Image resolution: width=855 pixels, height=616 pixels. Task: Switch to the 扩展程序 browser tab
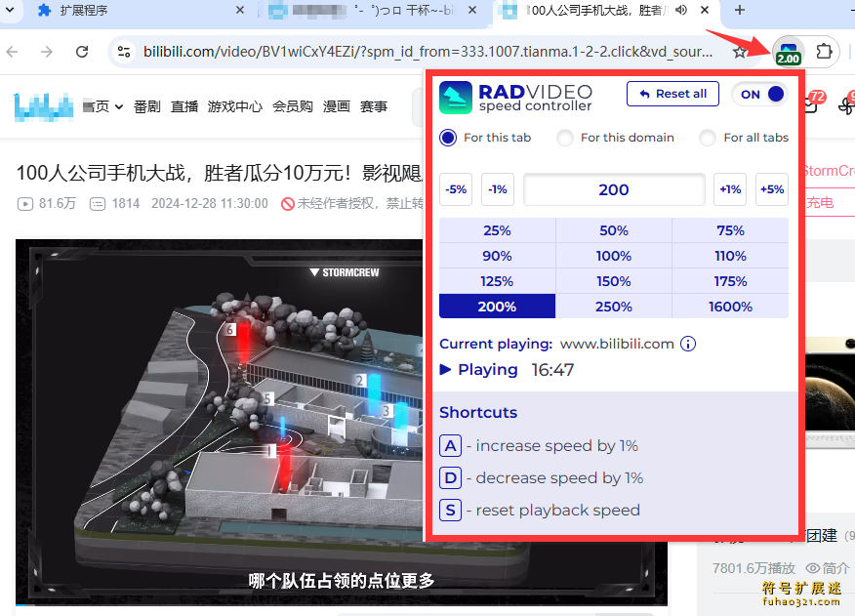tap(139, 11)
